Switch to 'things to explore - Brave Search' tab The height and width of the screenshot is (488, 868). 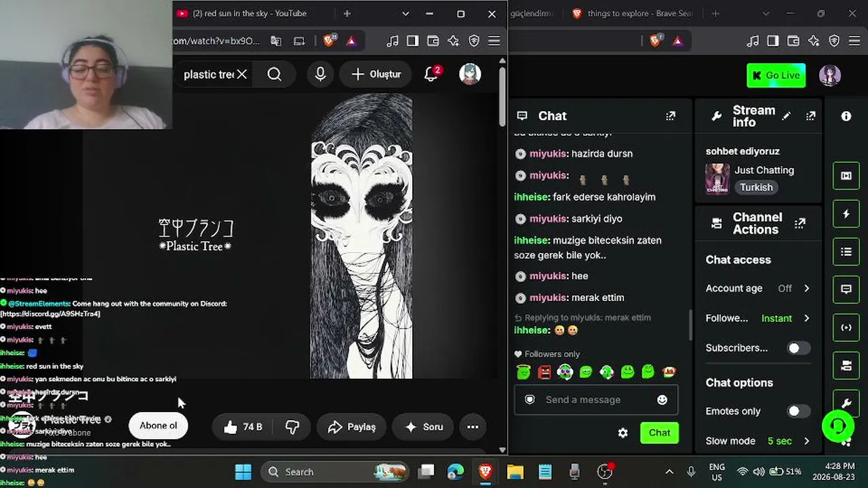tap(633, 14)
